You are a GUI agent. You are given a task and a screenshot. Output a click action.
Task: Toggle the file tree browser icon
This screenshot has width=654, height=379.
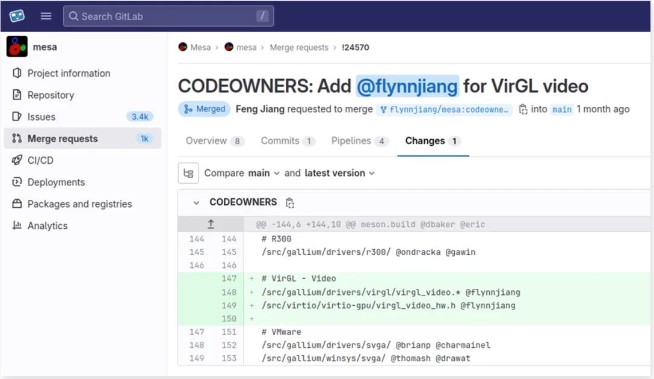click(x=188, y=173)
